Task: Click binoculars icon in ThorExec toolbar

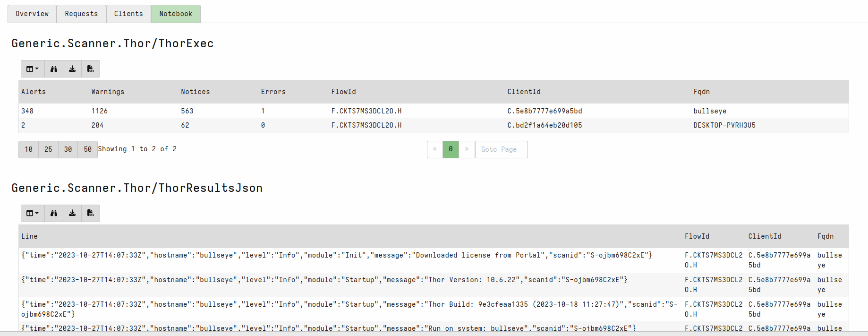Action: point(54,69)
